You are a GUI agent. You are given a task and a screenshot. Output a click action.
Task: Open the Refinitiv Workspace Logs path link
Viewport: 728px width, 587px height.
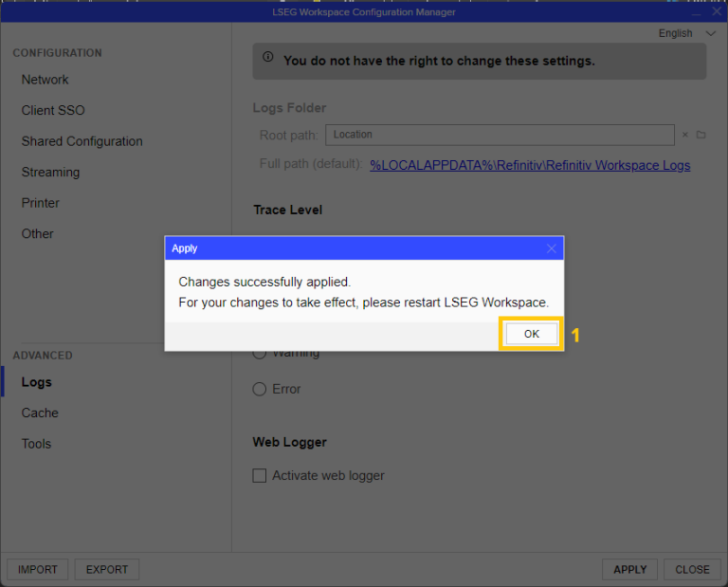pyautogui.click(x=530, y=165)
